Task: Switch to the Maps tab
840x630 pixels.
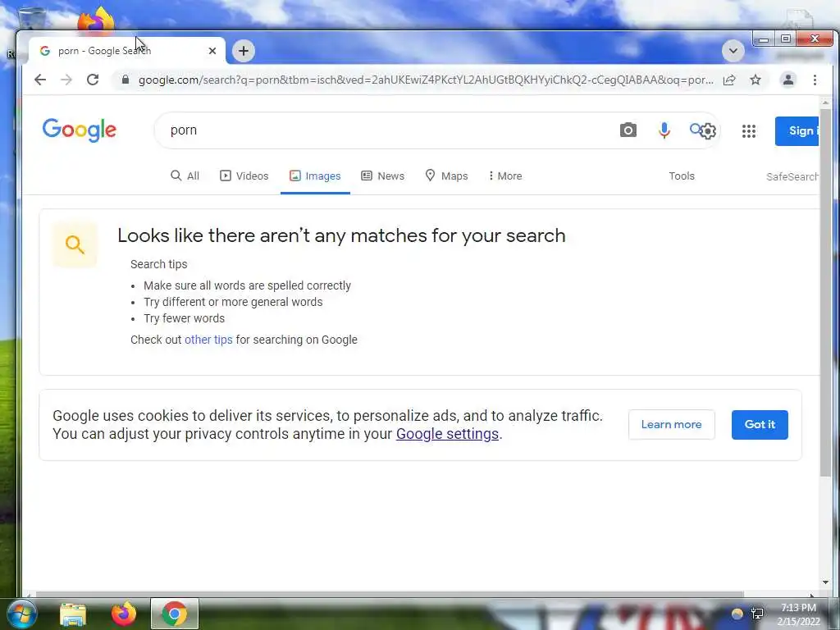Action: 446,176
